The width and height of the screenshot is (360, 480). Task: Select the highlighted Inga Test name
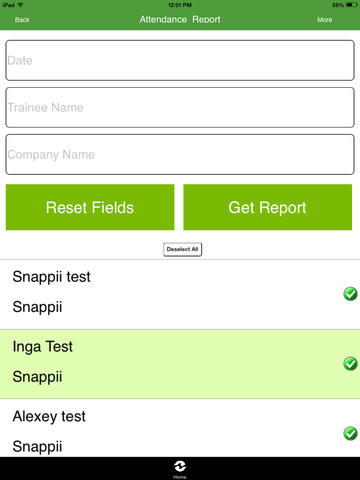42,346
